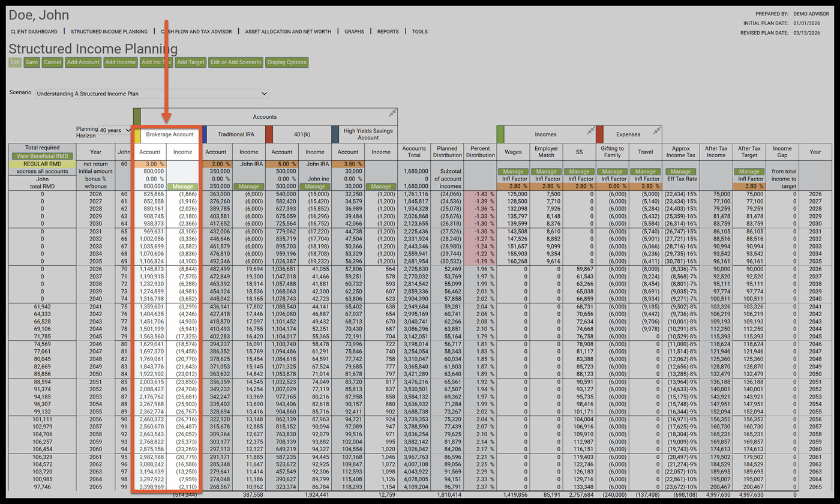Cancel the current edits
840x504 pixels.
pos(52,62)
